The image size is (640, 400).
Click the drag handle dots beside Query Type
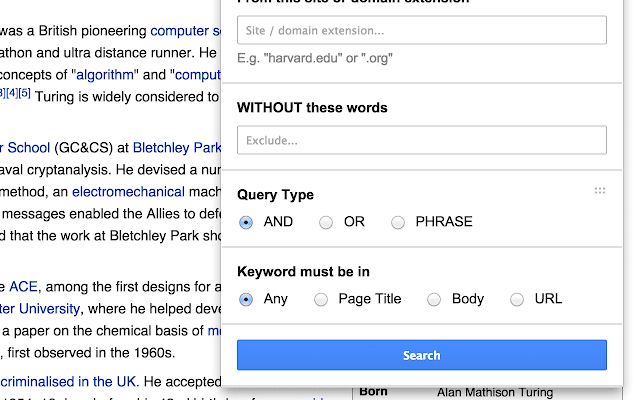click(x=600, y=190)
